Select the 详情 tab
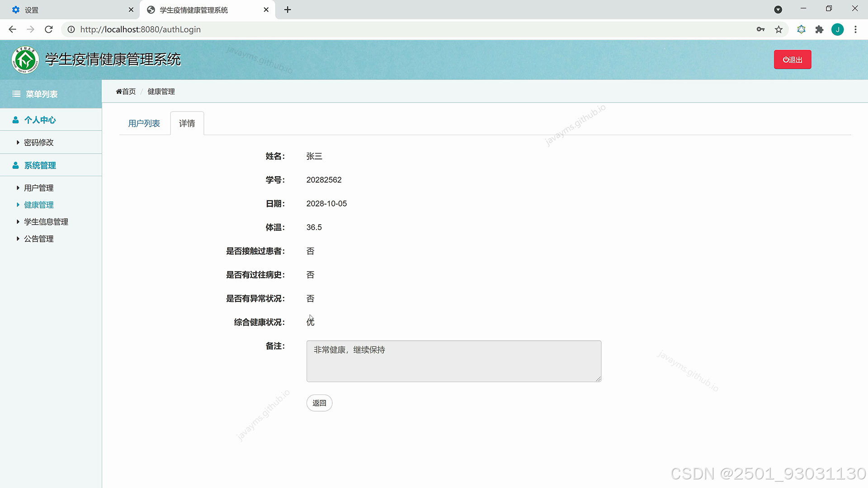This screenshot has width=868, height=488. pos(187,123)
